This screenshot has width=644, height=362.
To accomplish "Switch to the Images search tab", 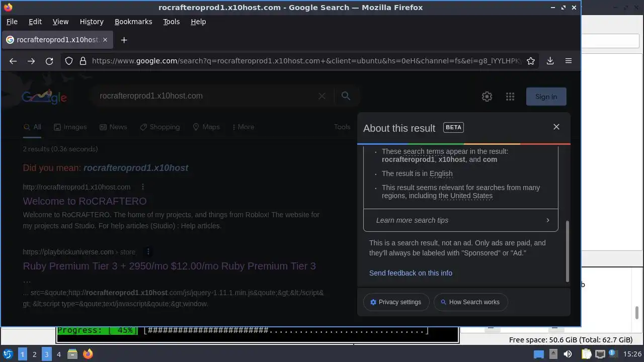I will (x=70, y=127).
